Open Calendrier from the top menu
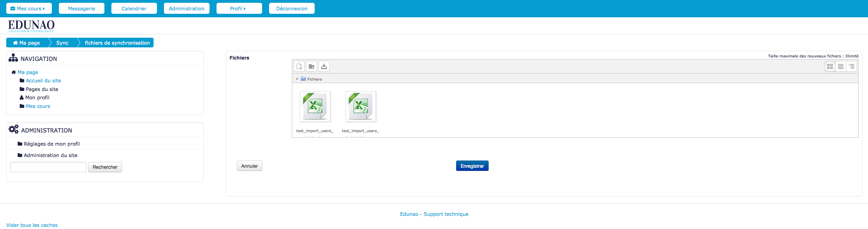The image size is (868, 229). pos(134,9)
